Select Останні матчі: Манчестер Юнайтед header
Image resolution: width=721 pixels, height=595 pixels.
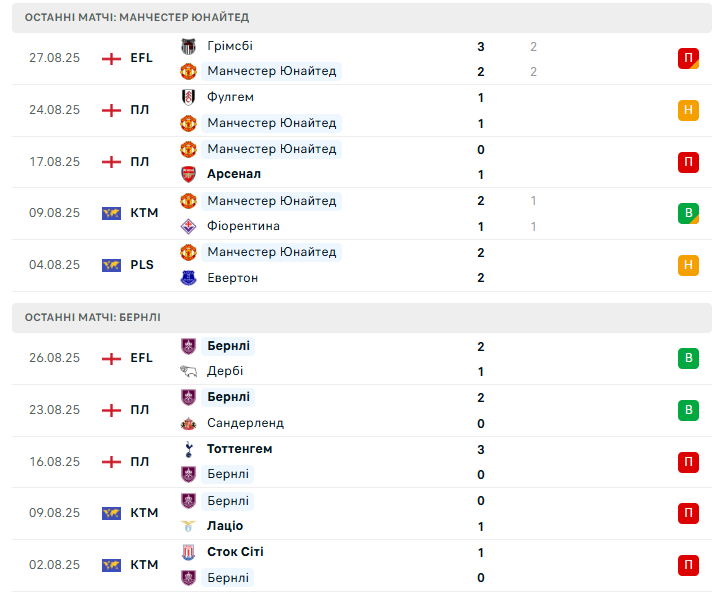(x=137, y=18)
